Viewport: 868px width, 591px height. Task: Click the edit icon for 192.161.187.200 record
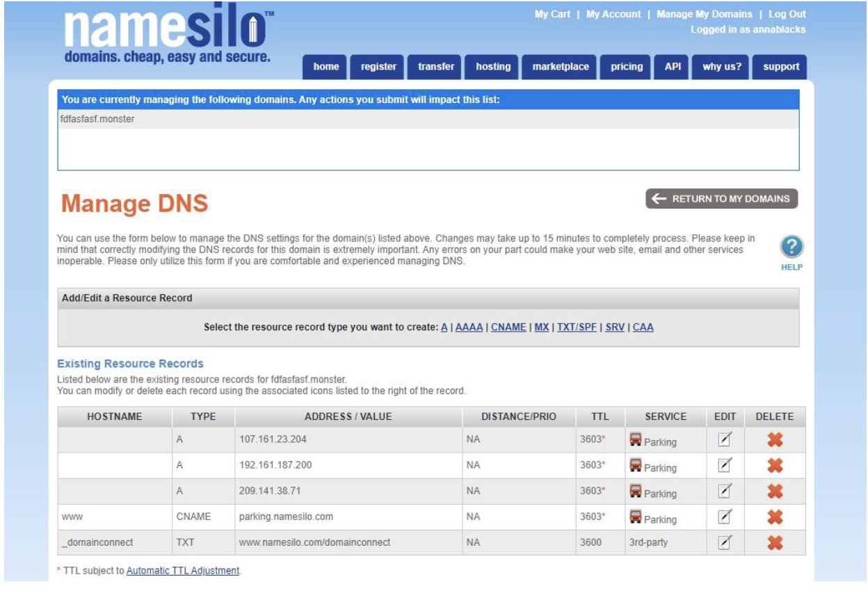[724, 465]
